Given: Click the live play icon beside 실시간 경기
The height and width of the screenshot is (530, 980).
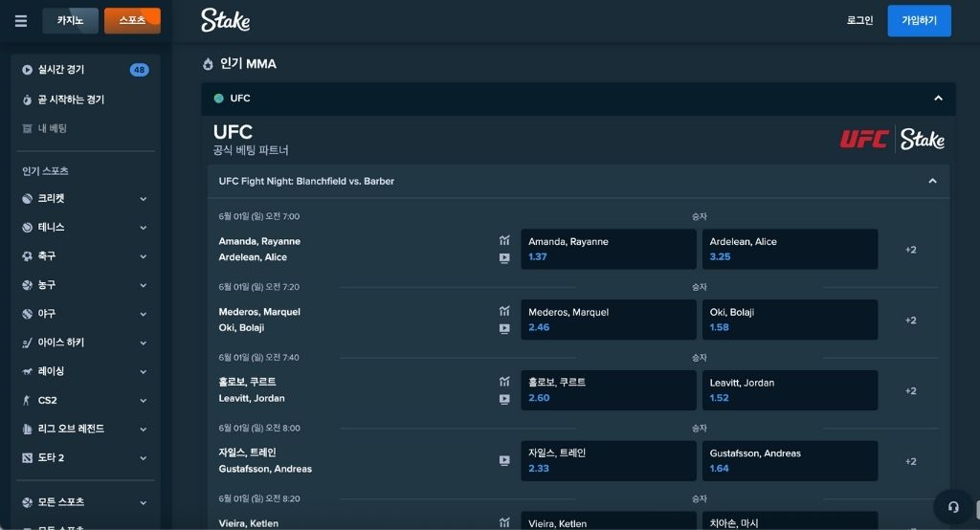Looking at the screenshot, I should click(27, 70).
